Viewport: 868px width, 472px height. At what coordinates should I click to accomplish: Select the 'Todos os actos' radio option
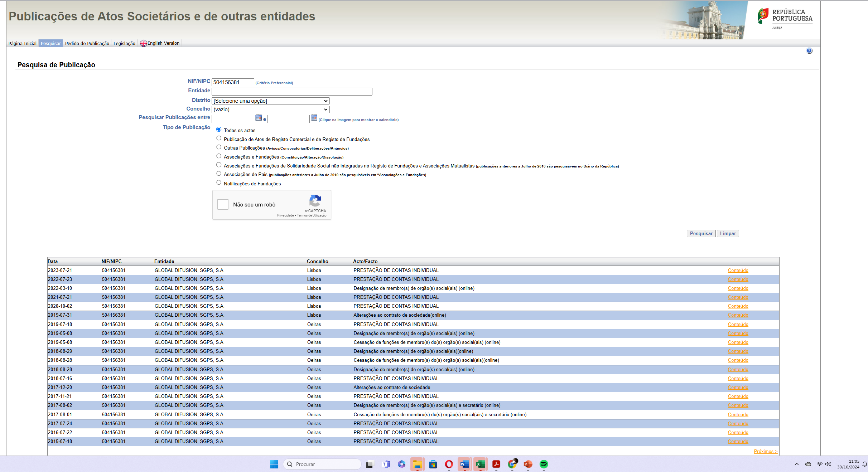pos(219,130)
